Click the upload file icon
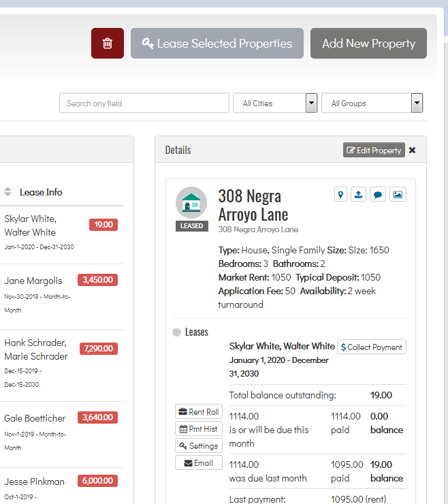This screenshot has width=448, height=504. (358, 195)
